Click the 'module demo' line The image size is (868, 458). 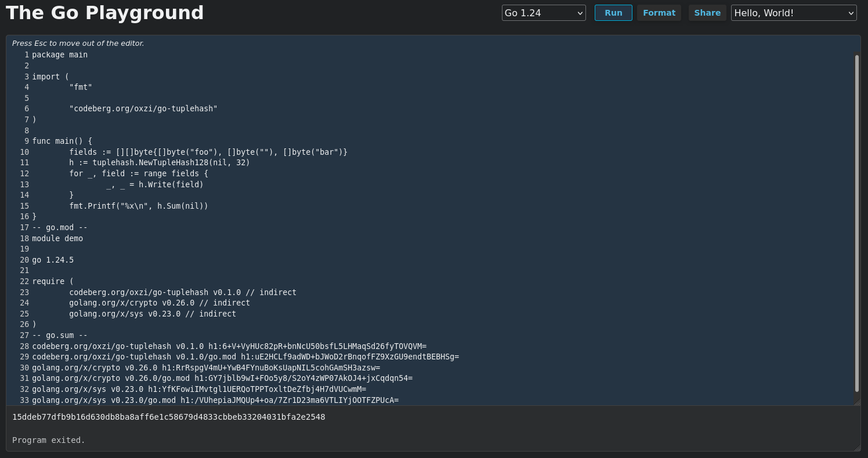point(57,238)
